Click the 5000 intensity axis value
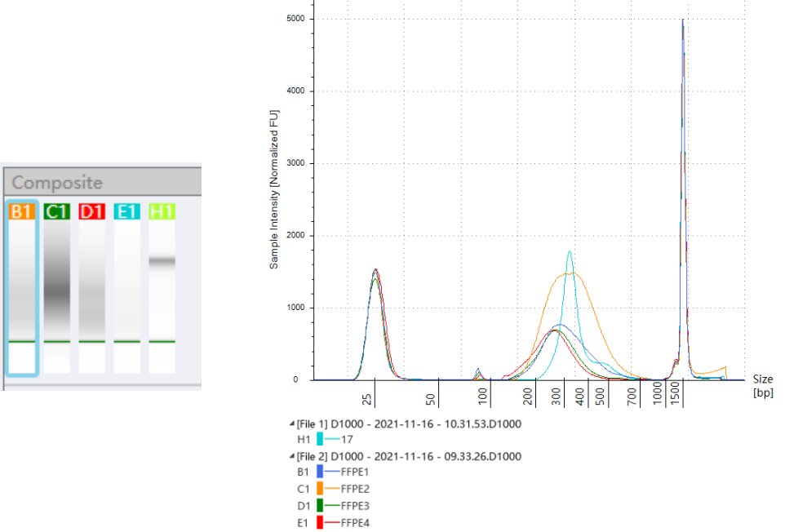Viewport: 785px width, 532px height. (x=295, y=19)
